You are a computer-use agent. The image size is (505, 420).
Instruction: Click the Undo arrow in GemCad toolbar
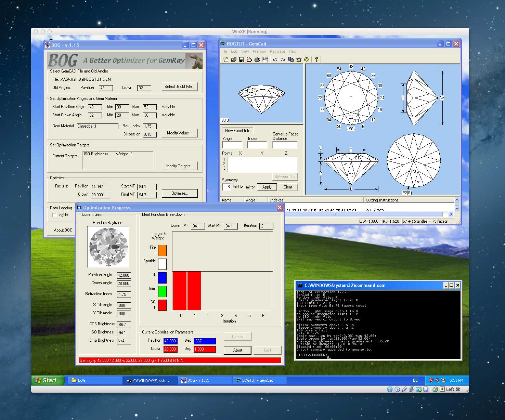(275, 60)
